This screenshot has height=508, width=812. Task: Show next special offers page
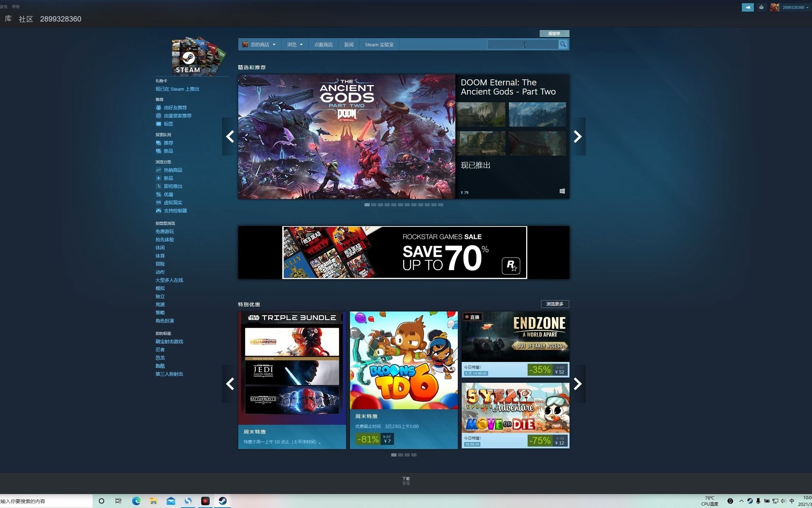click(578, 384)
